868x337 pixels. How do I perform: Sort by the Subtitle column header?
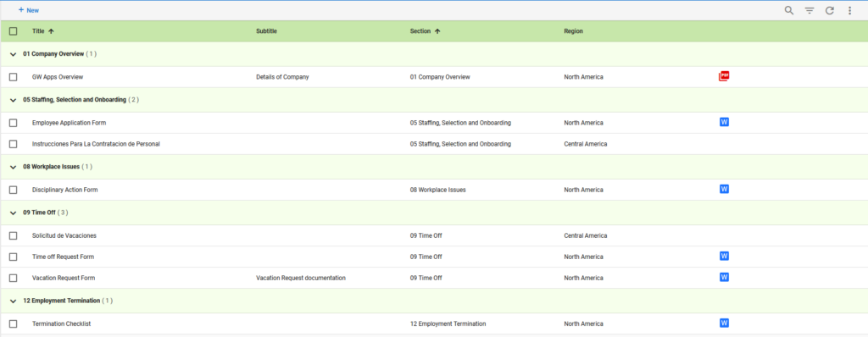coord(266,31)
